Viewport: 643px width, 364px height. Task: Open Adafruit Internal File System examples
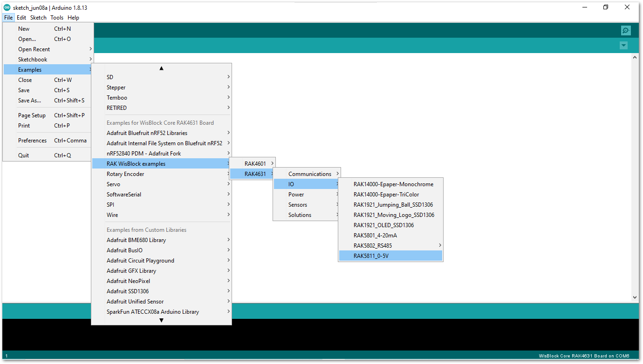tap(161, 143)
